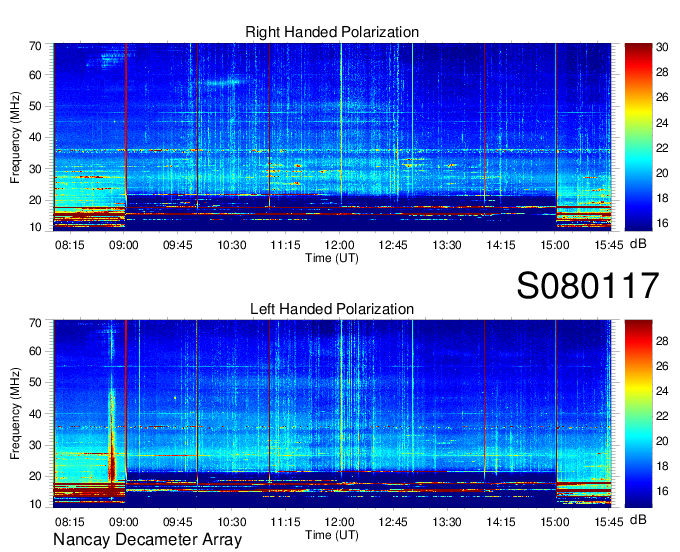680x552 pixels.
Task: Click the S080117 identifier label
Action: [x=588, y=285]
